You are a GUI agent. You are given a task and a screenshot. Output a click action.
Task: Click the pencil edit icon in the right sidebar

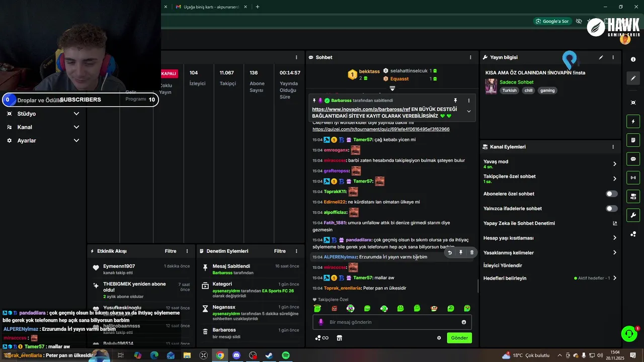[x=633, y=78]
